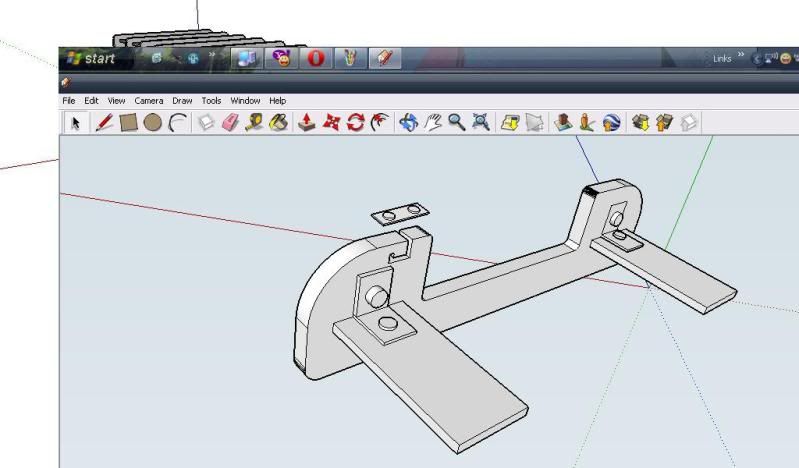
Task: Click the Get Current View icon
Action: pos(510,123)
